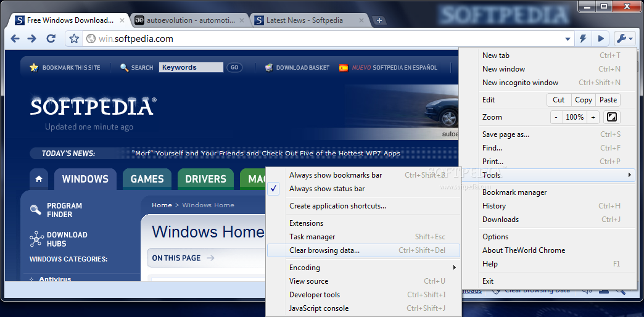The width and height of the screenshot is (644, 317).
Task: Open Extensions from Tools submenu
Action: point(363,223)
